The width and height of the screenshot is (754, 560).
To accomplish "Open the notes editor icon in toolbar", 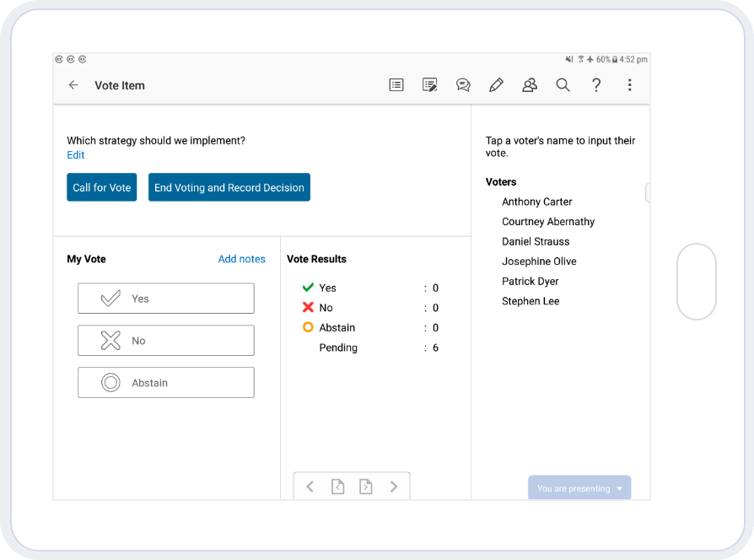I will [x=430, y=85].
